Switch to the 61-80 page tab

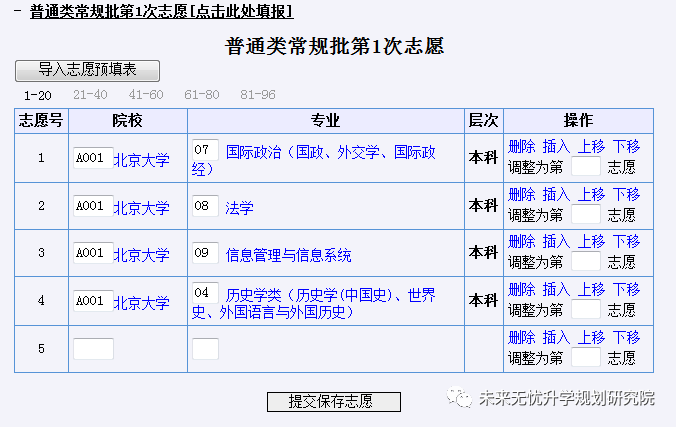(202, 94)
